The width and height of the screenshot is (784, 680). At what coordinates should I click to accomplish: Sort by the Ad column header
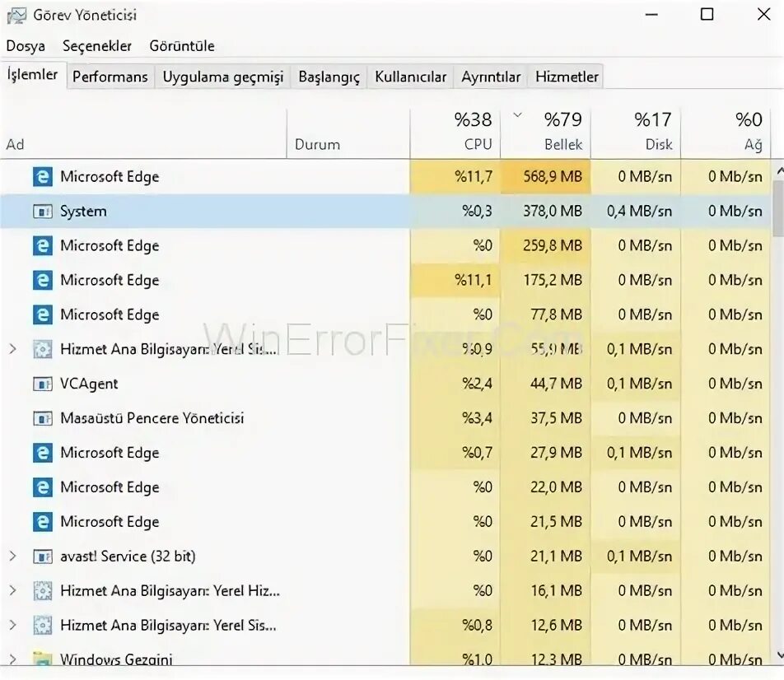143,134
